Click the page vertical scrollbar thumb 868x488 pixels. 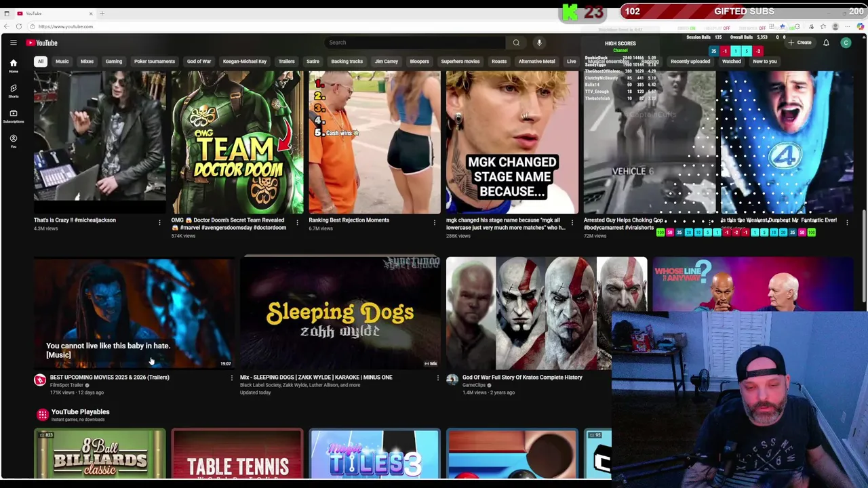(x=865, y=256)
